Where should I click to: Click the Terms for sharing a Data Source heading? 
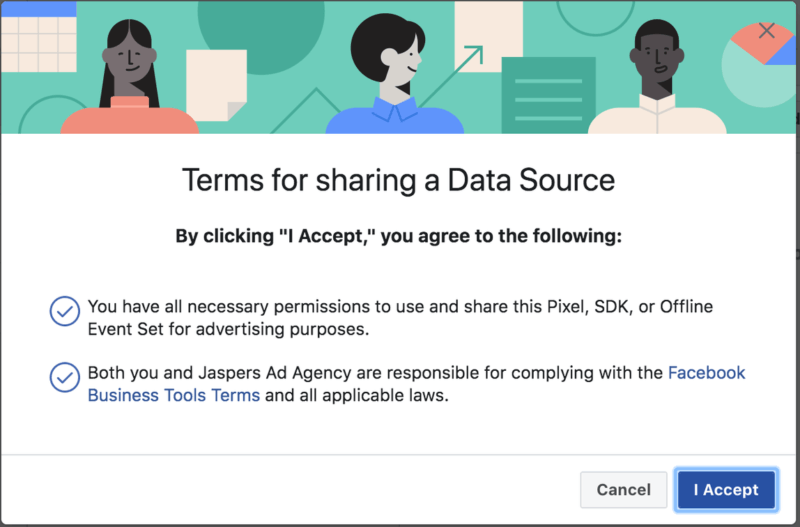click(x=398, y=181)
